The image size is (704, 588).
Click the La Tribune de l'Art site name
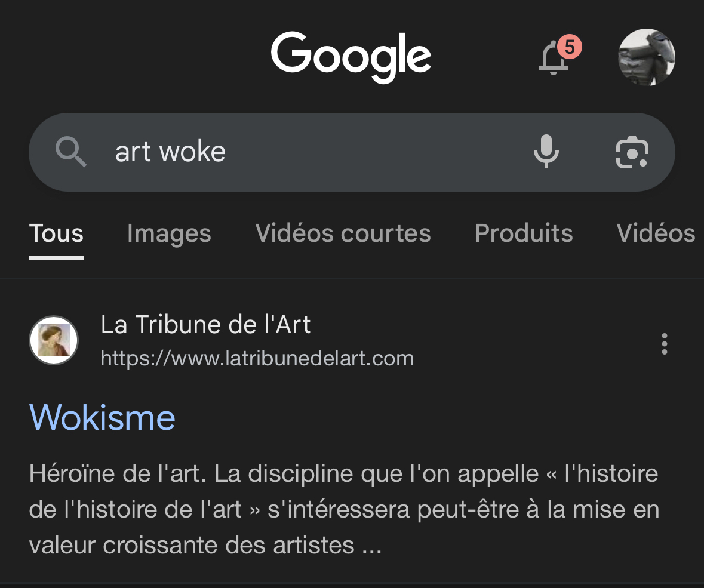205,325
